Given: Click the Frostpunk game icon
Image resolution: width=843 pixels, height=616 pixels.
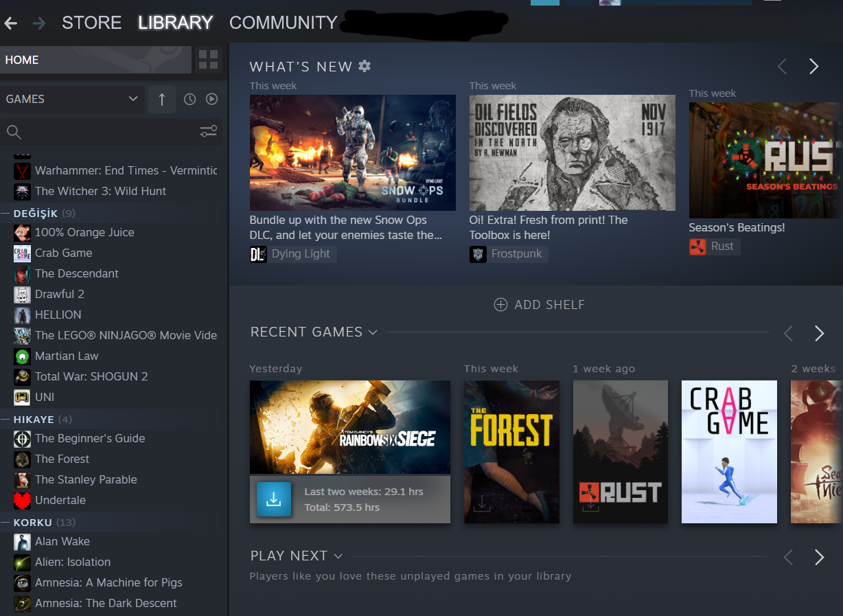Looking at the screenshot, I should pos(478,254).
